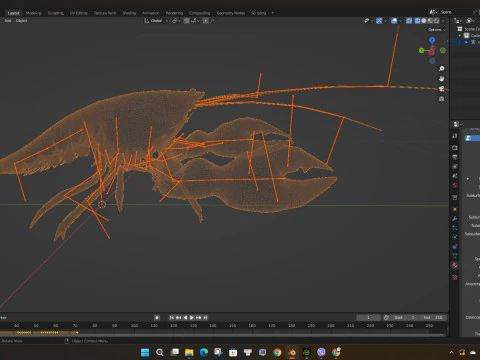Click the zoom viewport icon

[441, 69]
